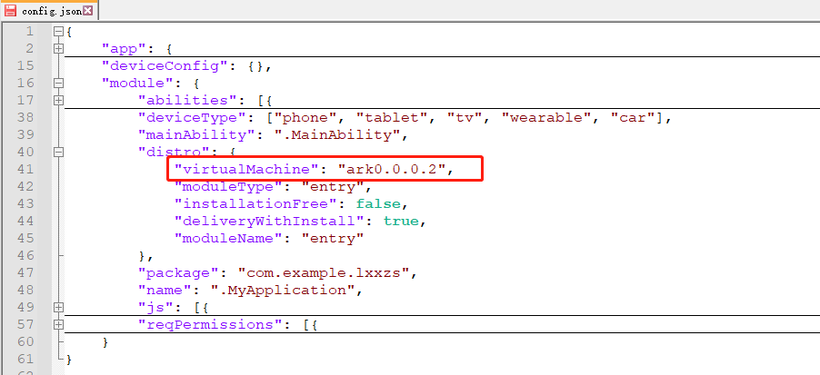The width and height of the screenshot is (820, 375).
Task: Click the ".MainAbility" value text
Action: point(337,134)
